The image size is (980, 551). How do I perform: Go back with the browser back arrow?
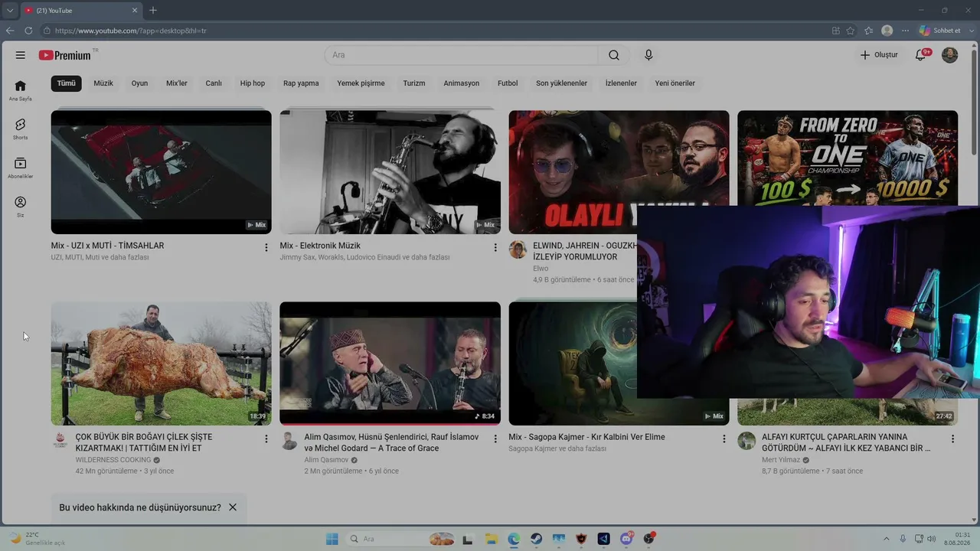pos(10,31)
